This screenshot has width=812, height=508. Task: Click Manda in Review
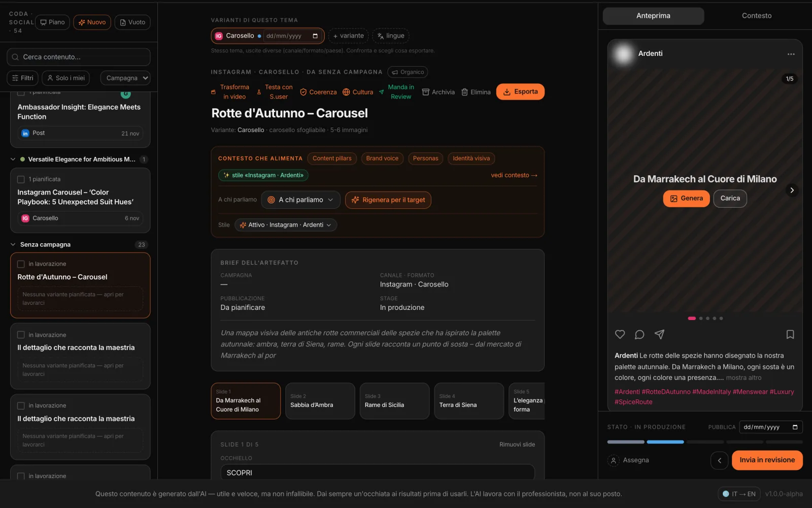pyautogui.click(x=396, y=92)
